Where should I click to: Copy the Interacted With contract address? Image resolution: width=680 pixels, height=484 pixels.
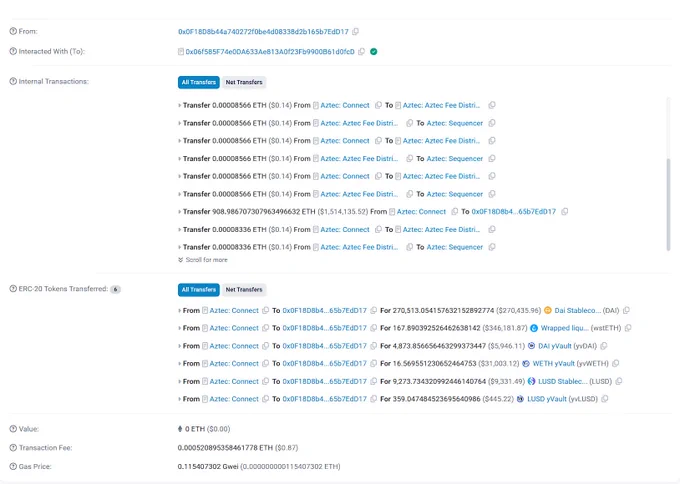[361, 52]
